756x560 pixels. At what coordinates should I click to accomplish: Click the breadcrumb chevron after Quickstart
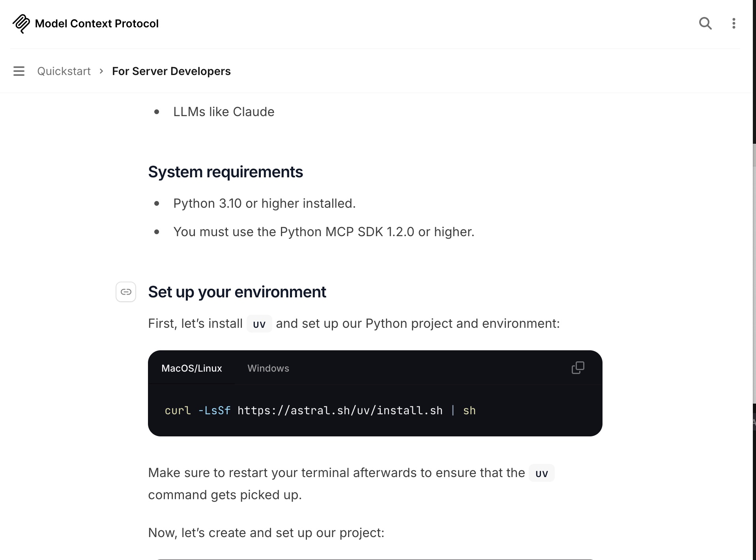point(101,71)
